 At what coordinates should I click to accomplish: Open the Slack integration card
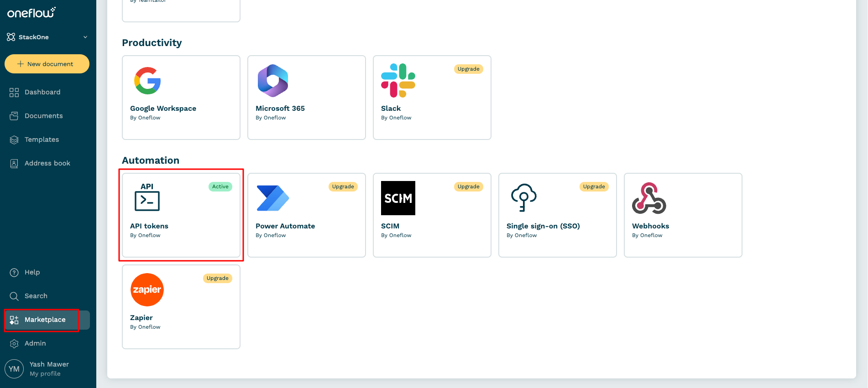click(x=432, y=98)
